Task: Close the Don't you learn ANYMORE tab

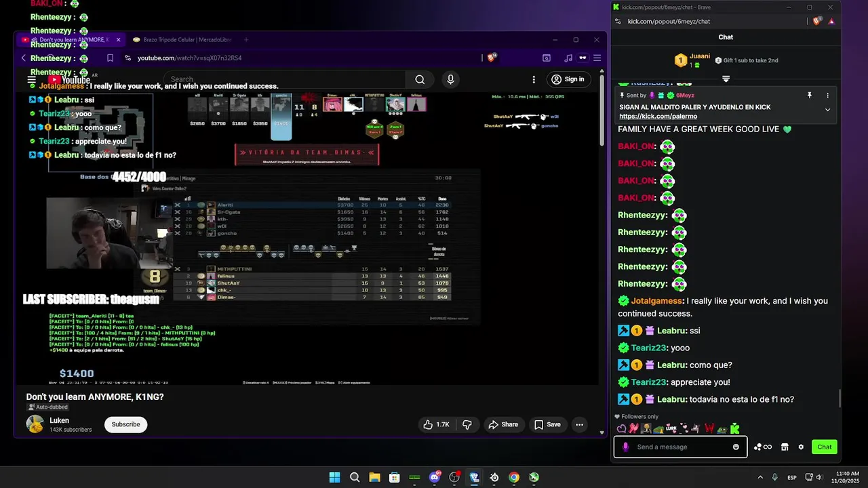Action: [x=118, y=40]
